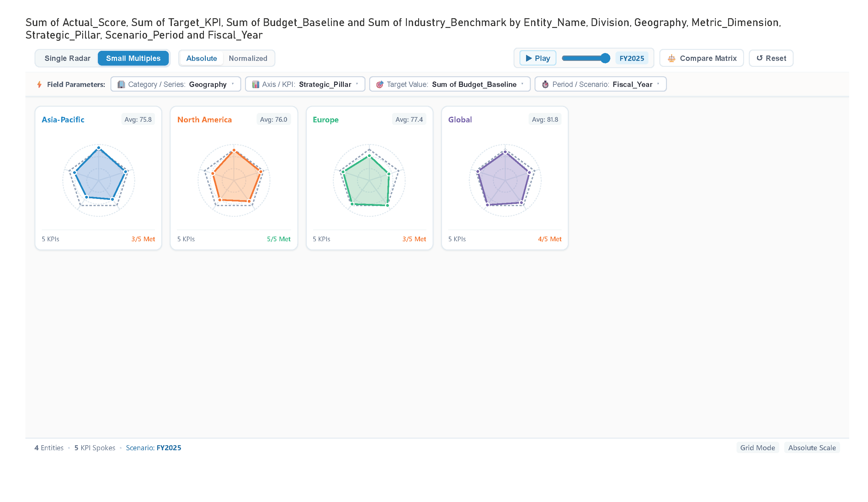Click the Avg: 76.0 badge
Image resolution: width=868 pixels, height=502 pixels.
click(x=274, y=120)
